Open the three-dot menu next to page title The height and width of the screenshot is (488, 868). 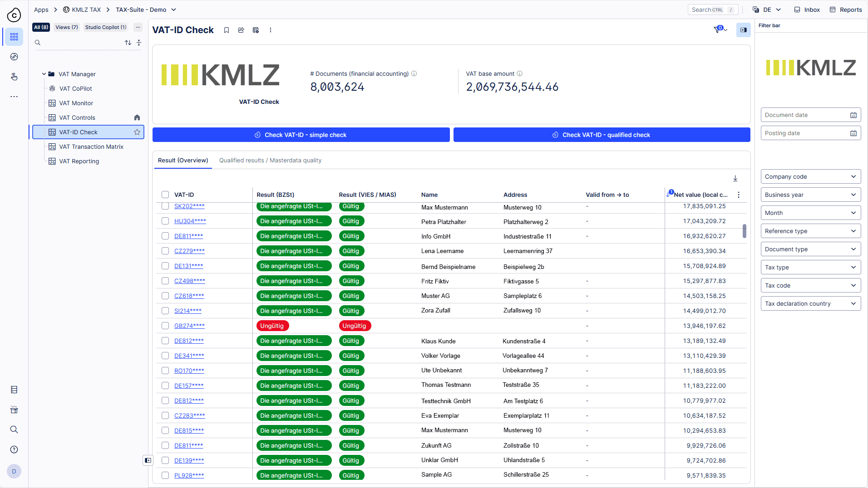click(x=271, y=30)
